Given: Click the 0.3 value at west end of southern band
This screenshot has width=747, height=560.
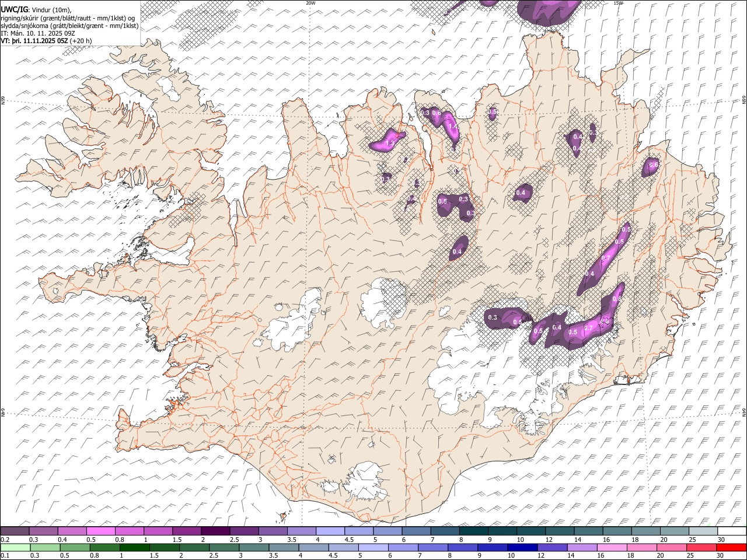Looking at the screenshot, I should [493, 317].
